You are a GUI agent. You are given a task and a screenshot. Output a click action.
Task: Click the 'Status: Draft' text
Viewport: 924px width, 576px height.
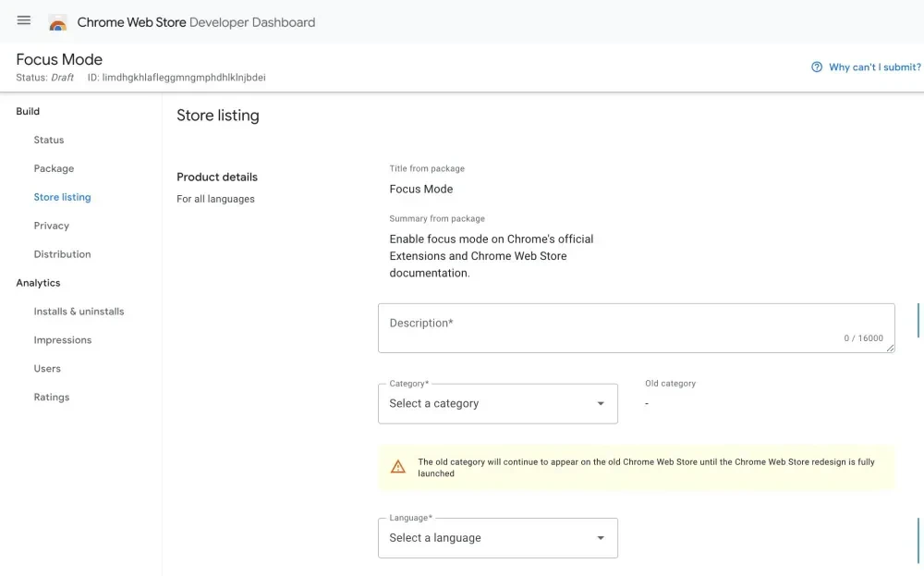pyautogui.click(x=44, y=78)
